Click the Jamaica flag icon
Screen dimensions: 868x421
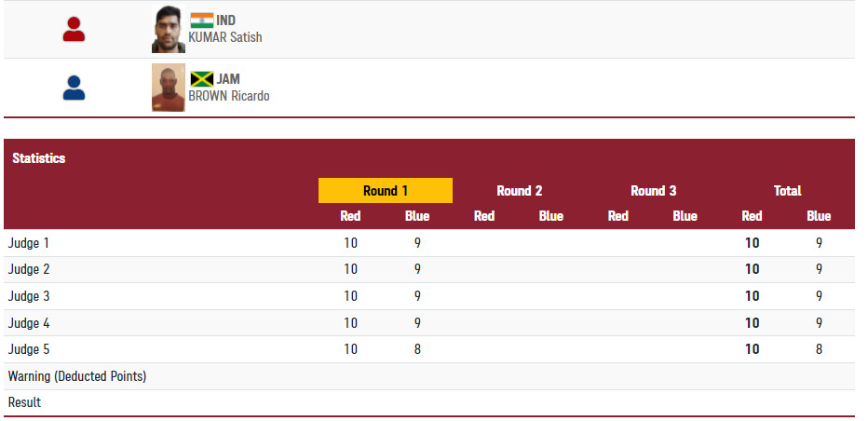[201, 79]
